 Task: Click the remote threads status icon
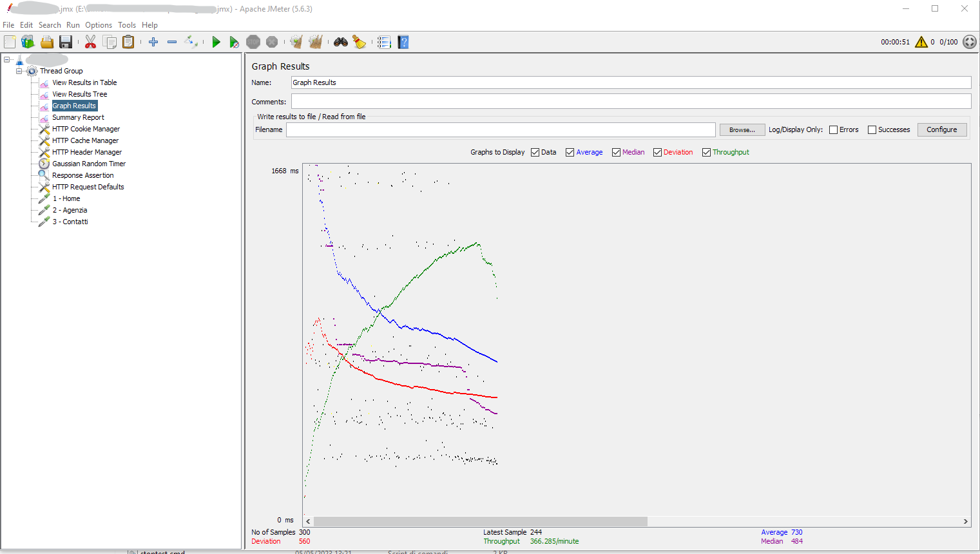pyautogui.click(x=970, y=42)
